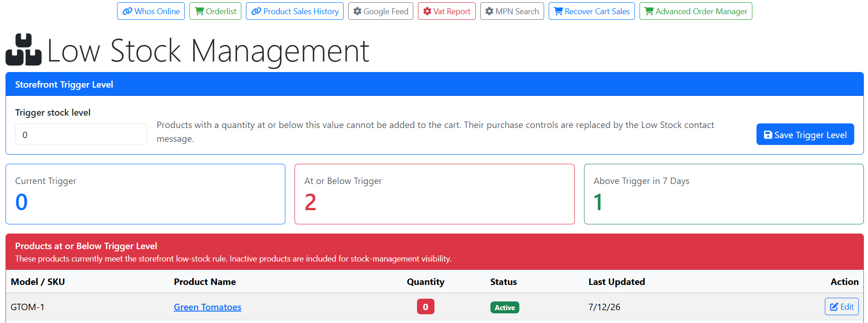Click the trigger level help text about cart
Image resolution: width=868 pixels, height=323 pixels.
(435, 132)
